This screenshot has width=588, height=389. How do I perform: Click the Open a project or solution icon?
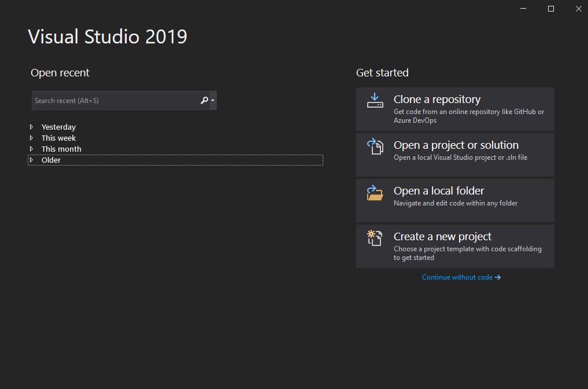375,146
